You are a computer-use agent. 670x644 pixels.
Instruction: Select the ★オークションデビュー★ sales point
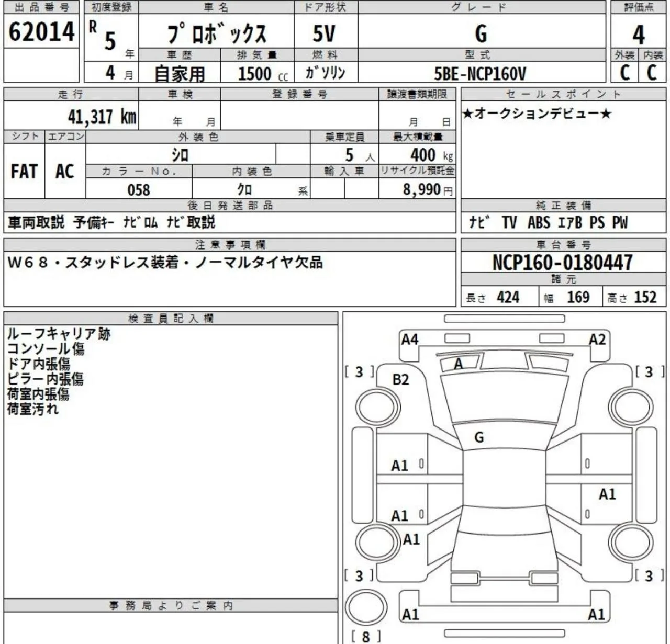click(537, 114)
